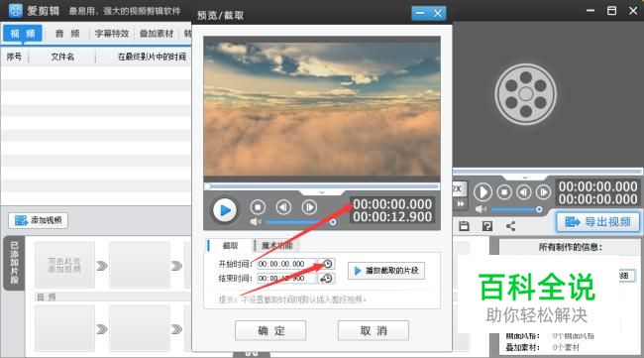This screenshot has height=358, width=644.
Task: Open the 叠加素材 tab
Action: (157, 34)
